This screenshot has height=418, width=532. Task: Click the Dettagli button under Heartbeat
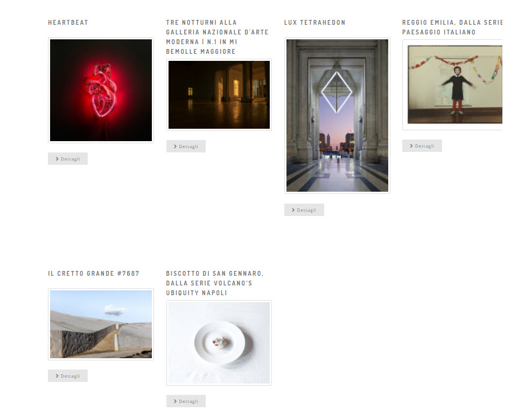point(68,159)
